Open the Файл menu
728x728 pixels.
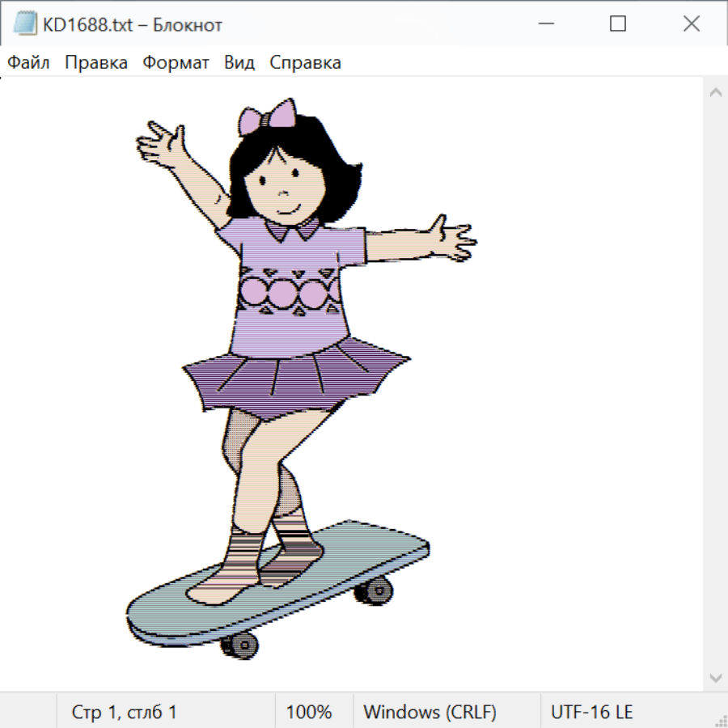click(29, 63)
